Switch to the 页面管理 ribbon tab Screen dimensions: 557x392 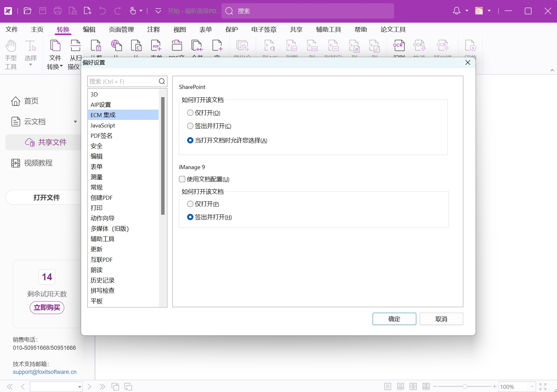pyautogui.click(x=121, y=29)
